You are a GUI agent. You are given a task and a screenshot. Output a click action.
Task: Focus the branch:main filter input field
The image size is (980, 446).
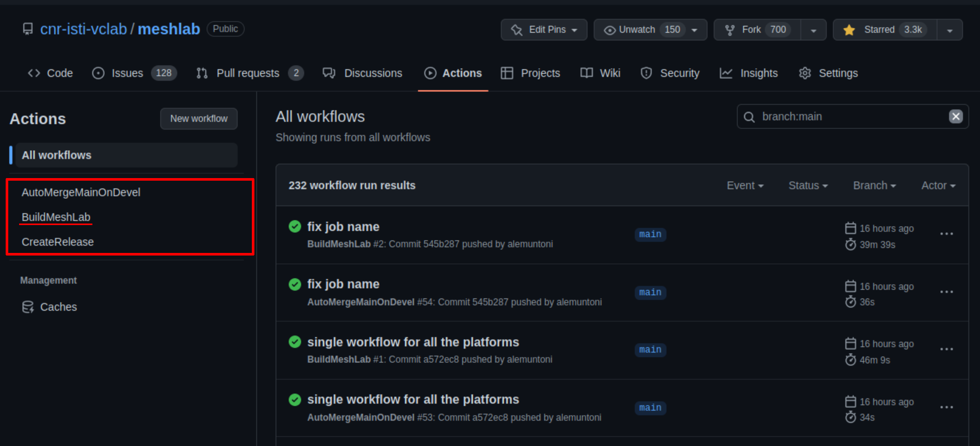pyautogui.click(x=853, y=117)
